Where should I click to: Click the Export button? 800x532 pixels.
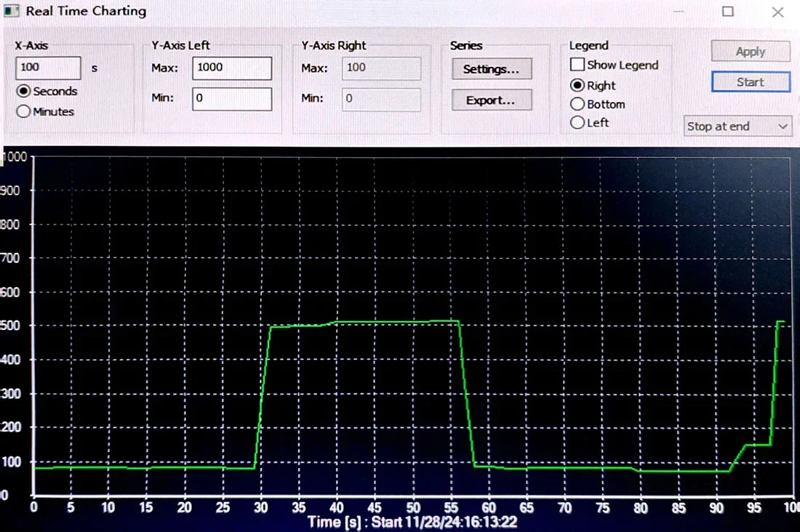click(492, 100)
